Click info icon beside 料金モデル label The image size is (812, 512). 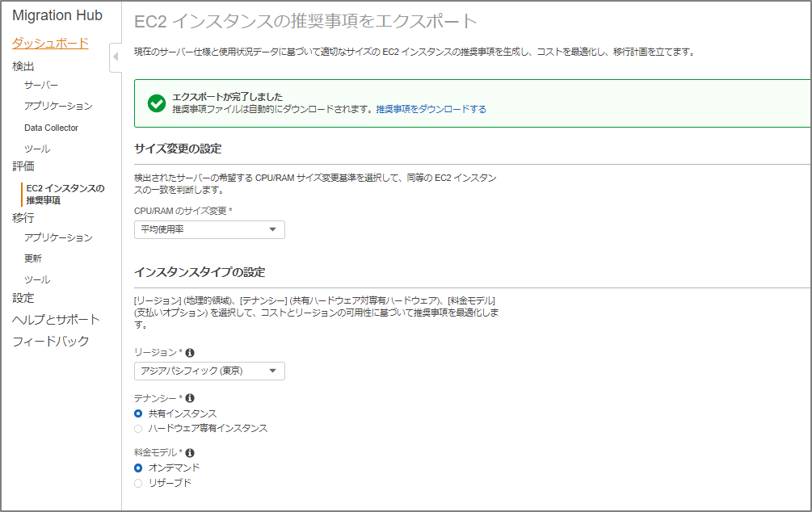point(190,453)
